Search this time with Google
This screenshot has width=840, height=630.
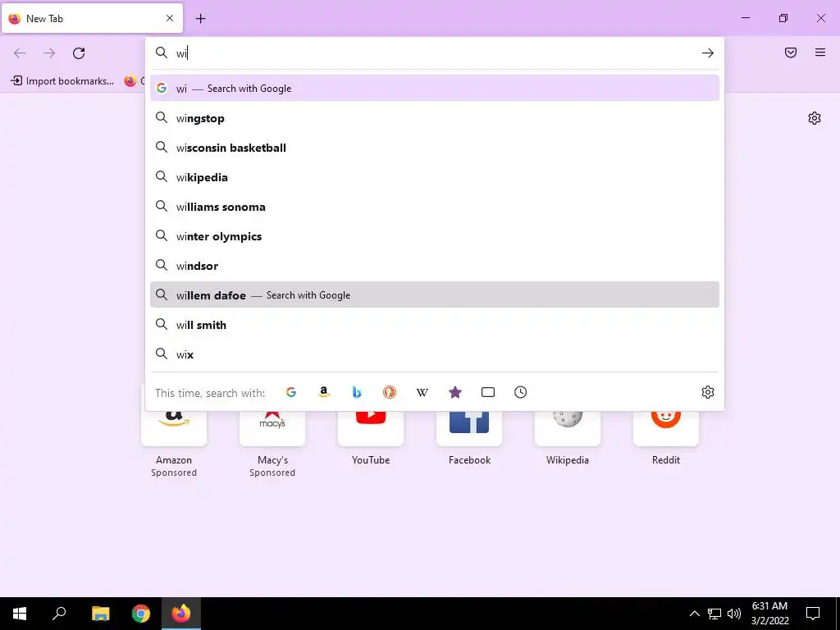tap(291, 392)
